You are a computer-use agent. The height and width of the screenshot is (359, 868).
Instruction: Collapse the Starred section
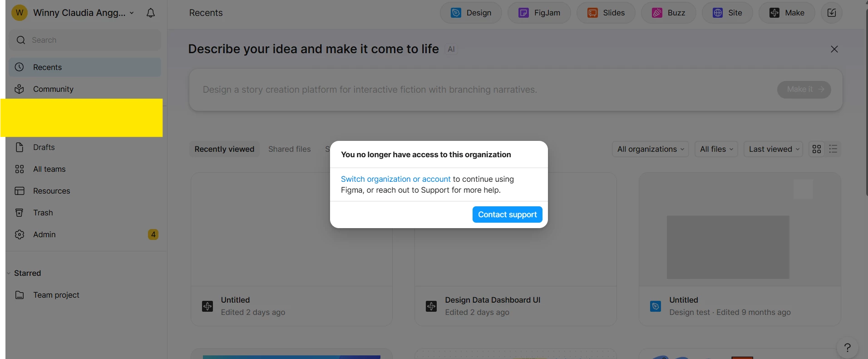pos(9,273)
